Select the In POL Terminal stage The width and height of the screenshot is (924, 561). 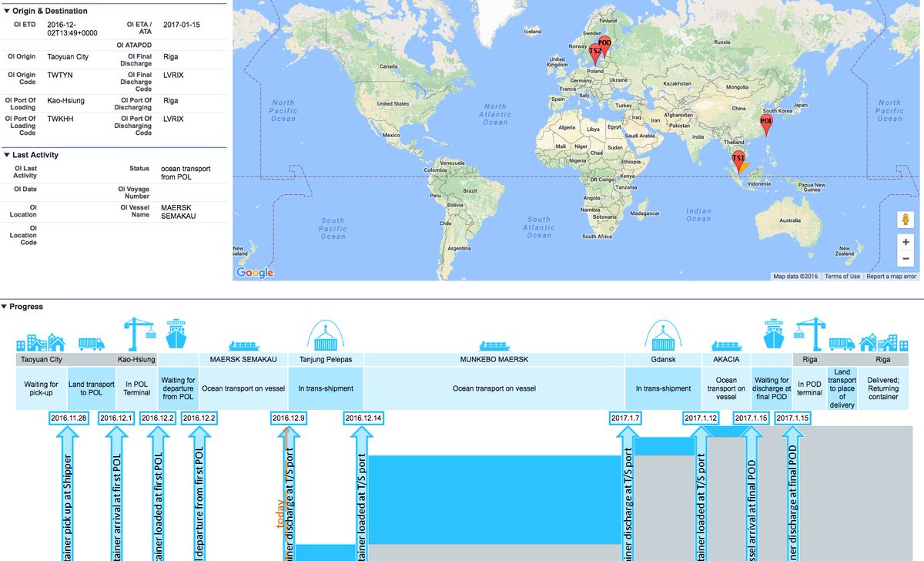(136, 388)
